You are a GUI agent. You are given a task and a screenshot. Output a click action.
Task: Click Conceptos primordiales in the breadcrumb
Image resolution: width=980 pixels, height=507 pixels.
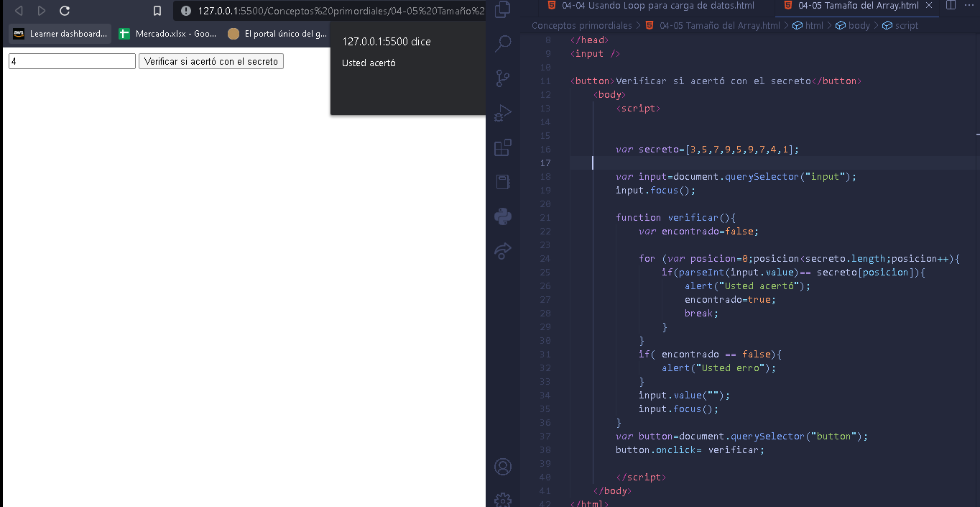pyautogui.click(x=582, y=25)
